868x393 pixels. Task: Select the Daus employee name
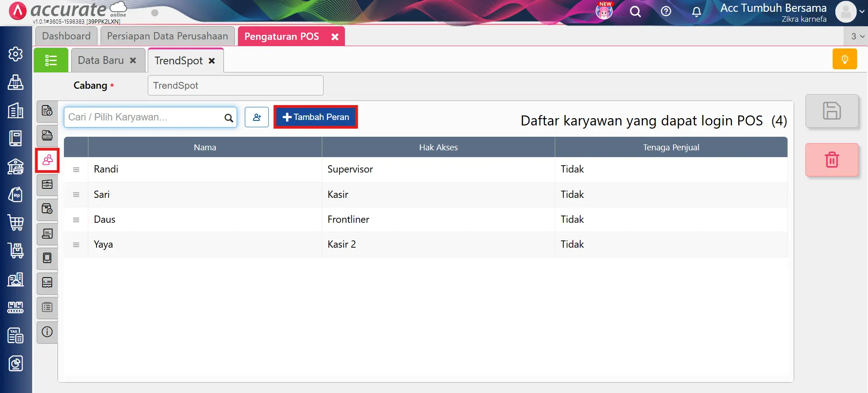click(105, 219)
